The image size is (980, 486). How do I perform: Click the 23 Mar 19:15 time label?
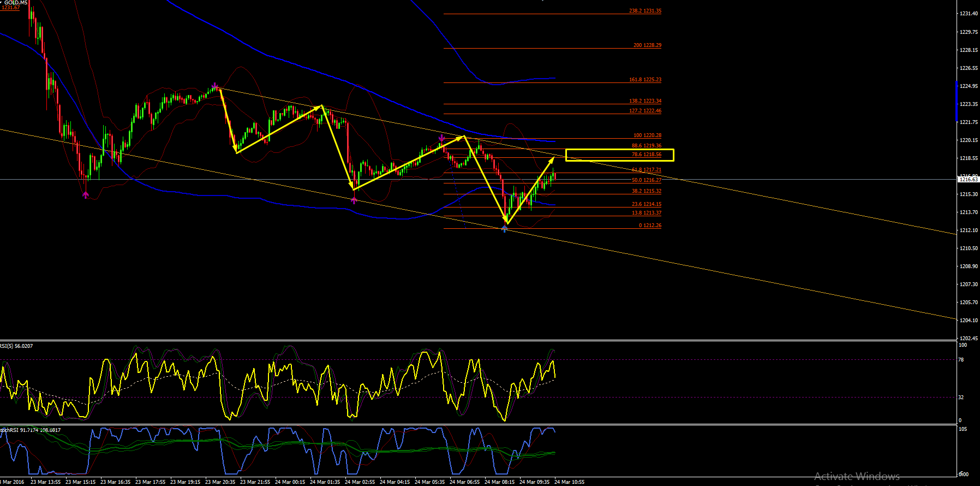click(186, 482)
